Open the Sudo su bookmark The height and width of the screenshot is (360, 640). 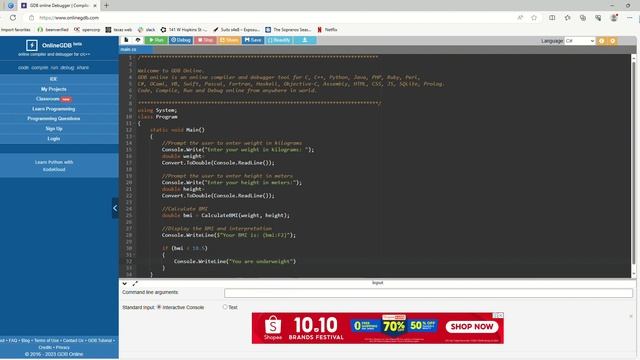pyautogui.click(x=236, y=30)
